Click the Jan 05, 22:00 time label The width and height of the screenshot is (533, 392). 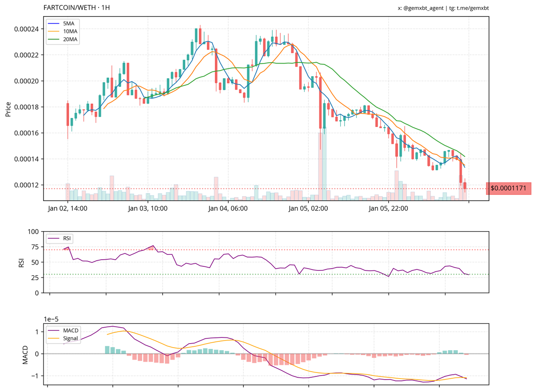coord(388,208)
